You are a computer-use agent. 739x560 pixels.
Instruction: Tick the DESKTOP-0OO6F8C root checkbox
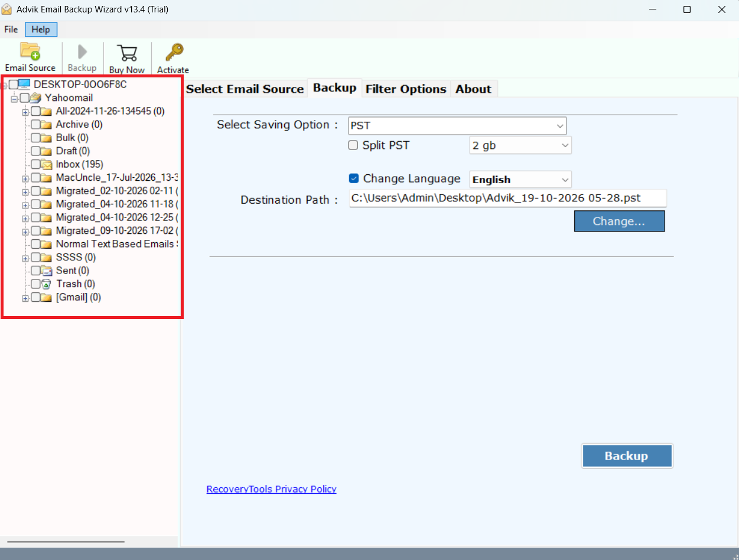(14, 84)
